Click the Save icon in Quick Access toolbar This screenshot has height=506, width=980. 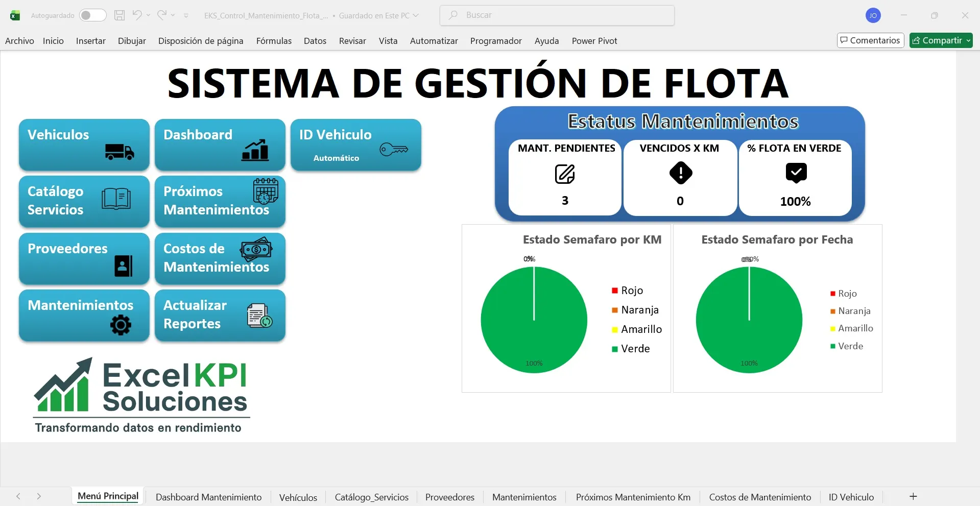119,15
